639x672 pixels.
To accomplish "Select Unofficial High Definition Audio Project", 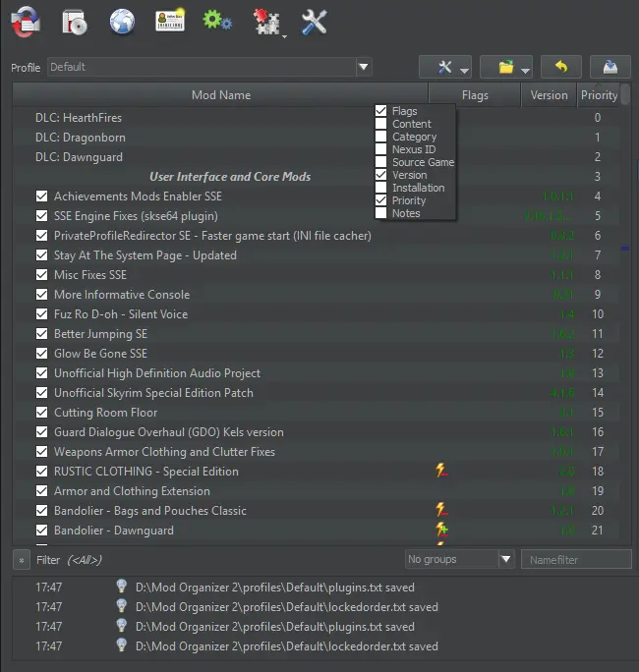I will tap(157, 373).
